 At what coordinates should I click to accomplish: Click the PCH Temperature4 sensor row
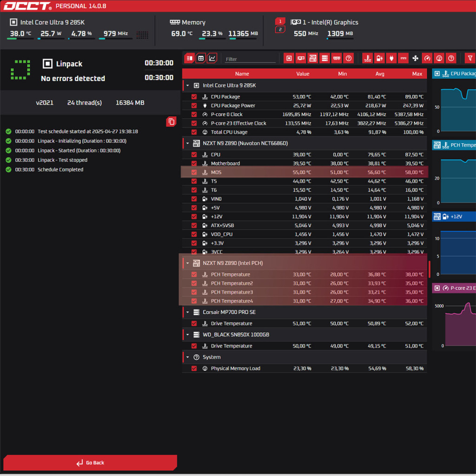304,301
